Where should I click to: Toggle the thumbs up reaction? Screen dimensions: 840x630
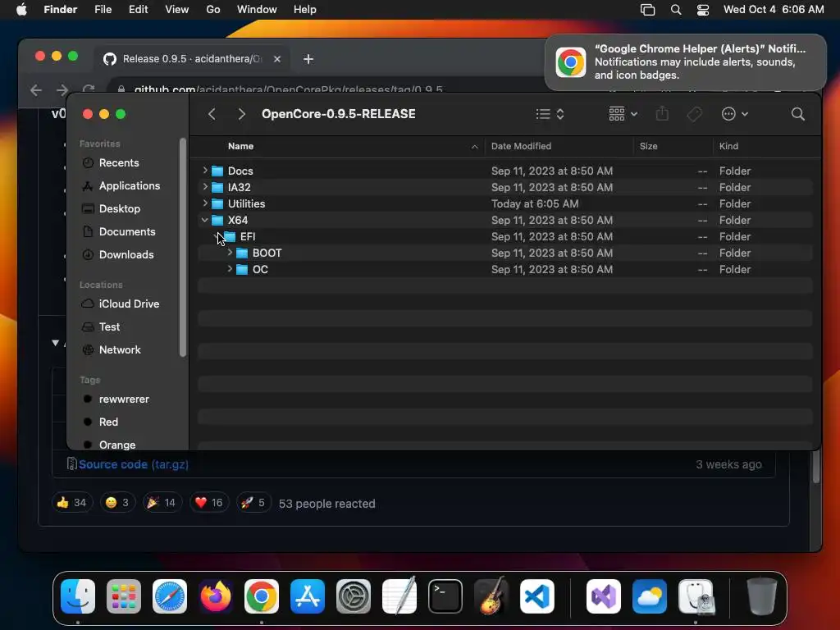pyautogui.click(x=72, y=503)
